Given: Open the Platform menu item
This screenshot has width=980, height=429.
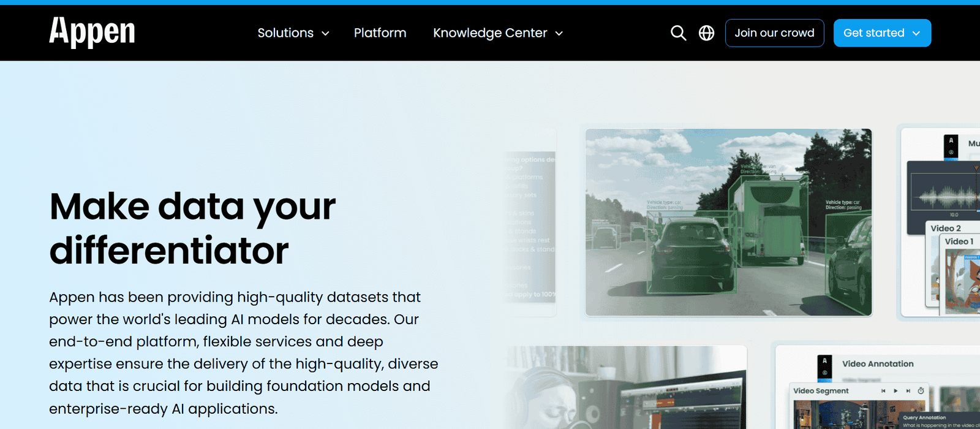Looking at the screenshot, I should 380,33.
